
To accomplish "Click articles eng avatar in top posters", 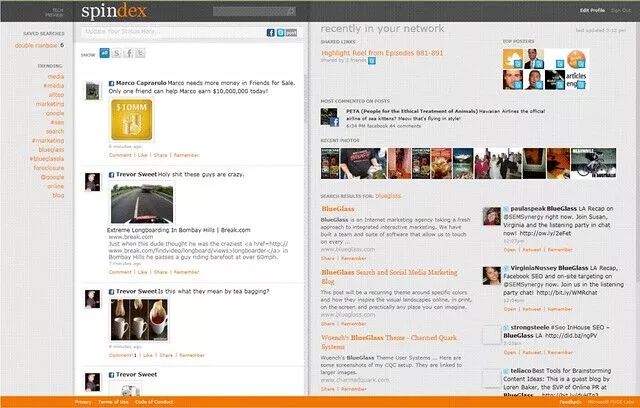I will (x=576, y=80).
